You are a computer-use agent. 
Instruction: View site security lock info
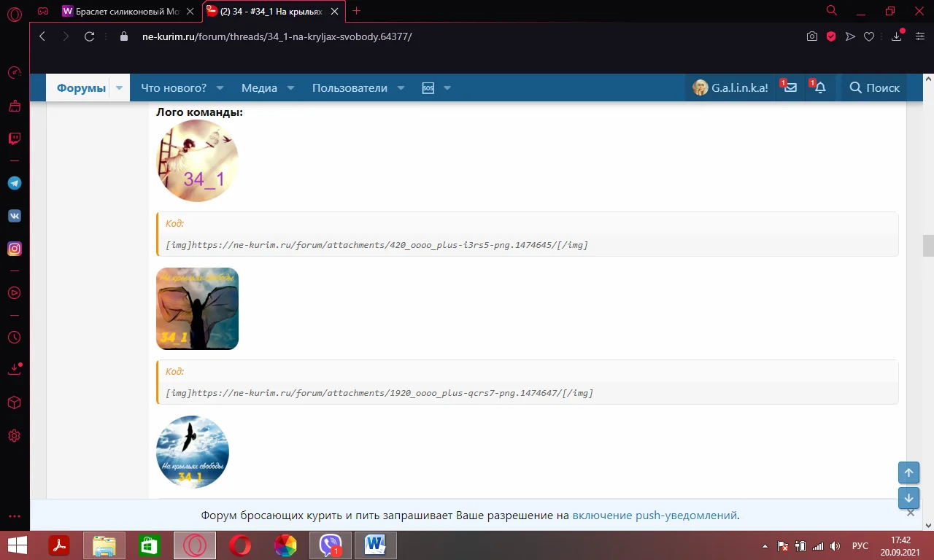pos(123,36)
